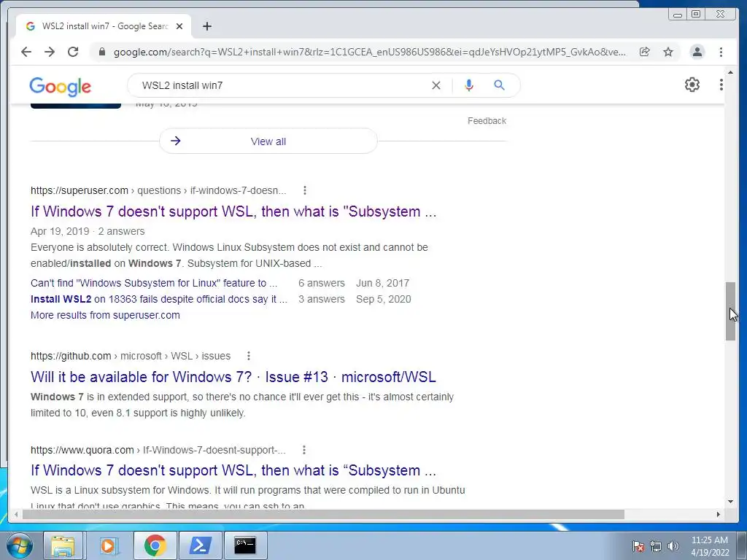This screenshot has width=747, height=560.
Task: Click the vertical scrollbar thumb
Action: (730, 311)
